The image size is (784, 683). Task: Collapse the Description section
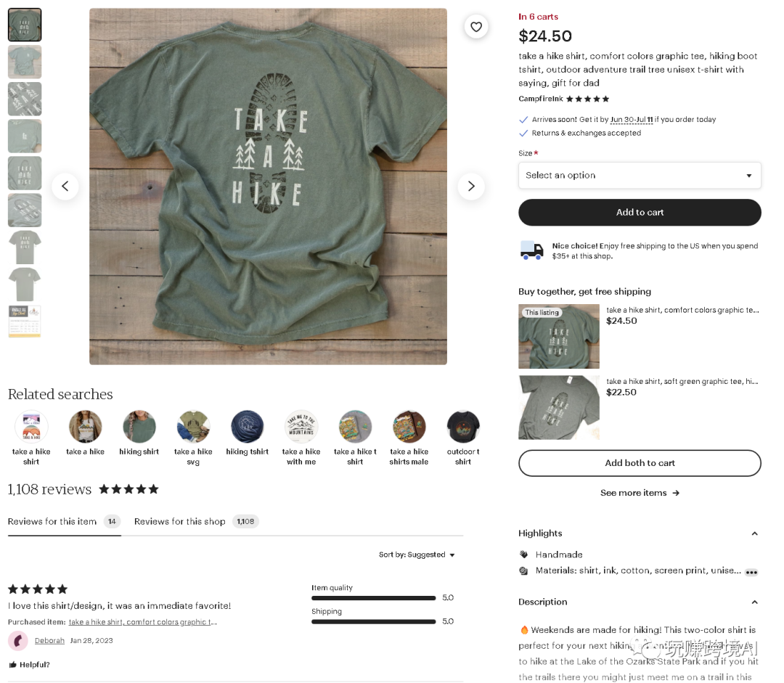coord(754,602)
